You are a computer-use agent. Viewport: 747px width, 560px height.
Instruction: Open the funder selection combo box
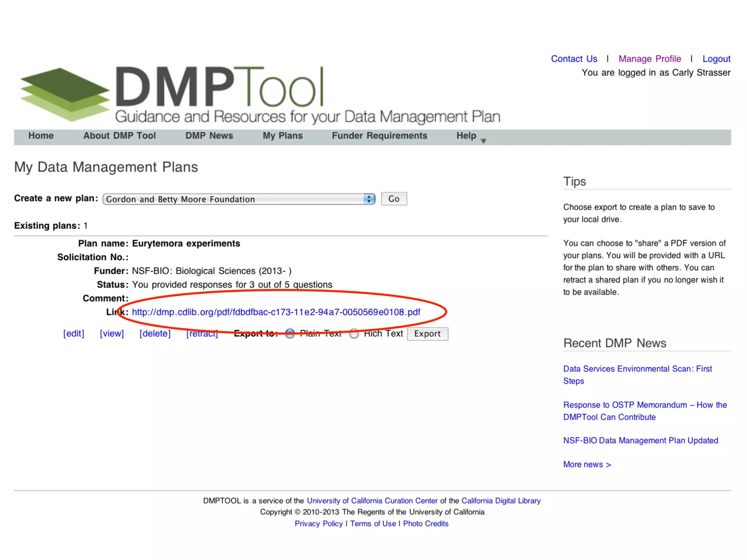pyautogui.click(x=233, y=199)
